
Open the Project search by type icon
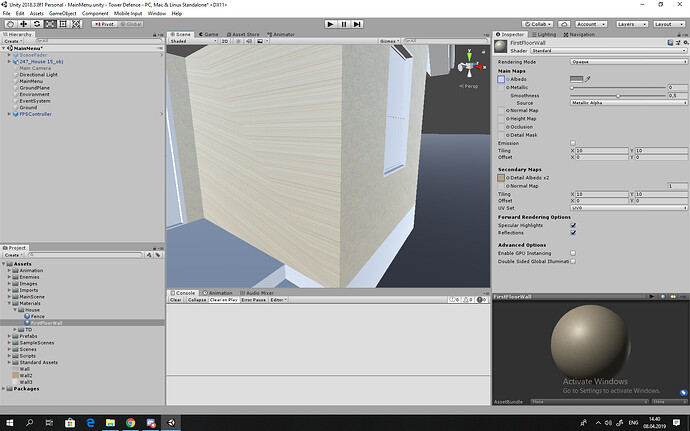point(149,255)
